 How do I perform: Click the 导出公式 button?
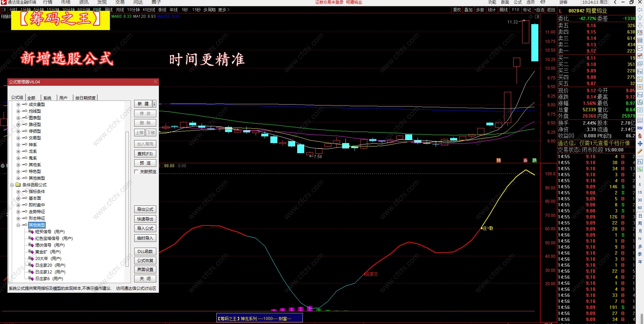pyautogui.click(x=145, y=209)
